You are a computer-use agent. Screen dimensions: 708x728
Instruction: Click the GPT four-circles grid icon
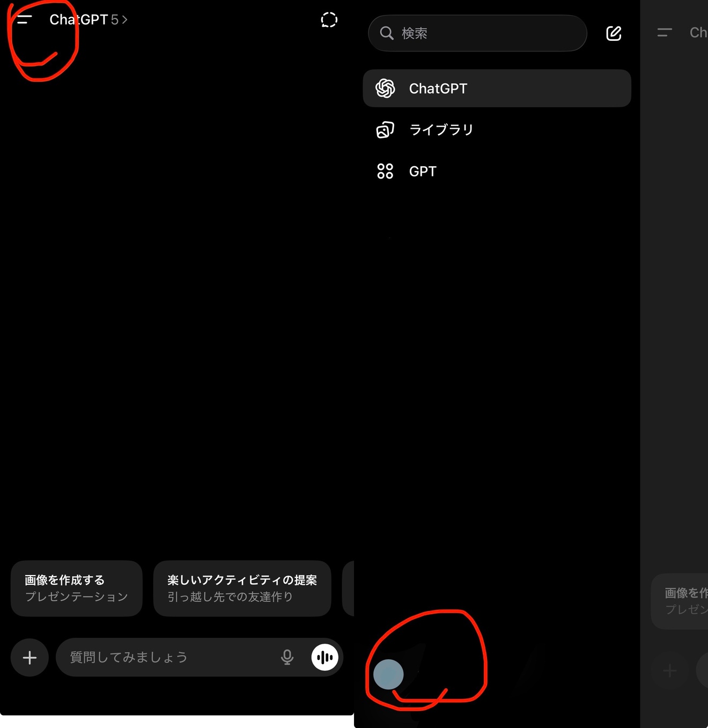pyautogui.click(x=385, y=171)
